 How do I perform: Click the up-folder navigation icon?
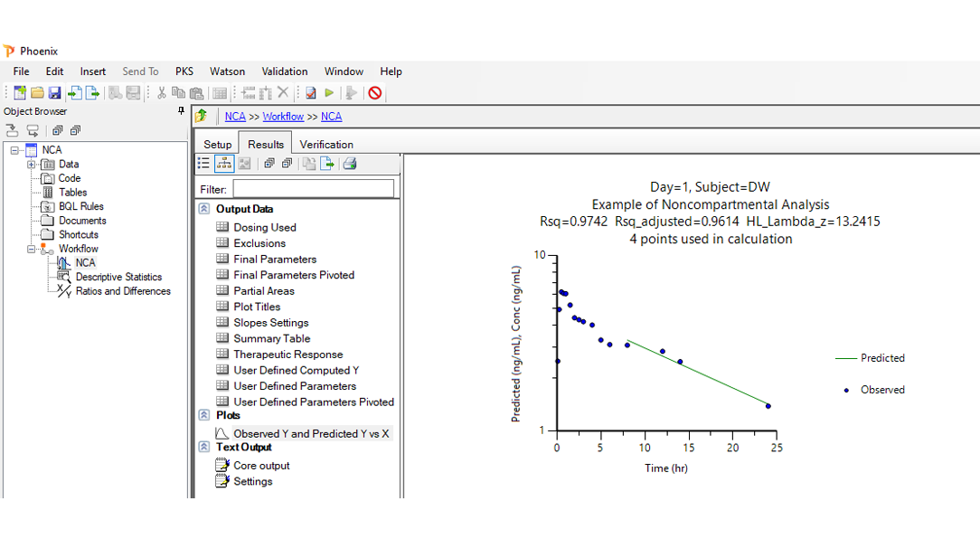click(x=202, y=116)
